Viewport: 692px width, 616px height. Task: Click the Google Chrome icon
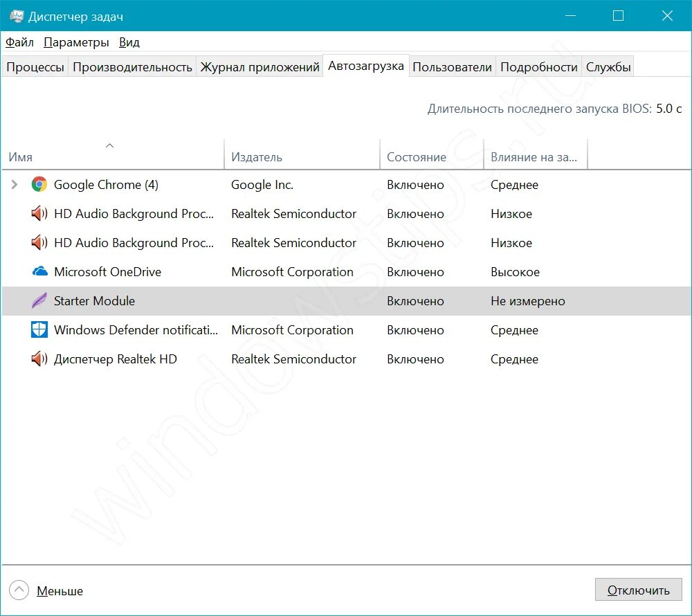(39, 184)
